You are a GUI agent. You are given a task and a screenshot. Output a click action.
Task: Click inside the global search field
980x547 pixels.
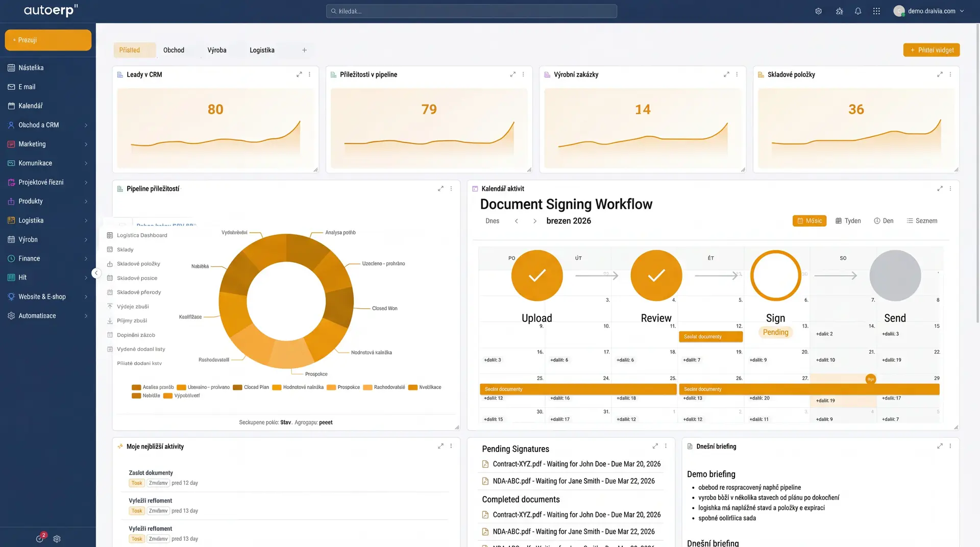click(x=471, y=11)
